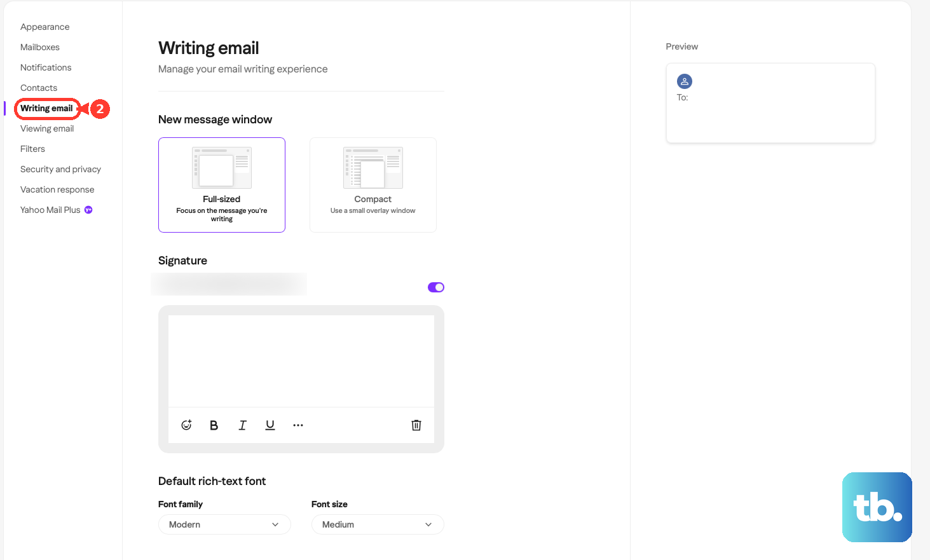Viewport: 930px width, 560px height.
Task: Click the New message window heading
Action: (x=215, y=120)
